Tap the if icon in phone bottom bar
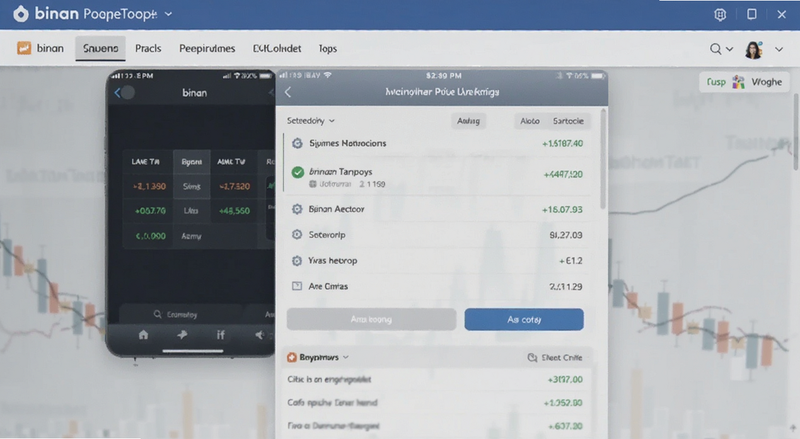The image size is (800, 439). click(220, 335)
